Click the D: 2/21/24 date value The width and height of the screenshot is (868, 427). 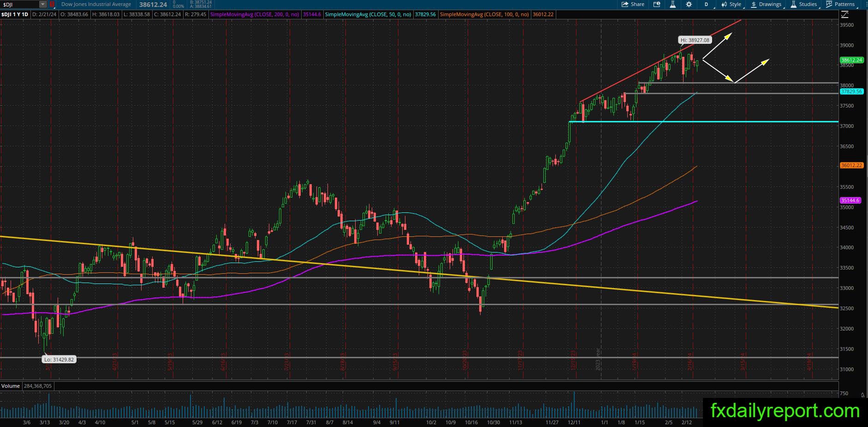click(45, 14)
